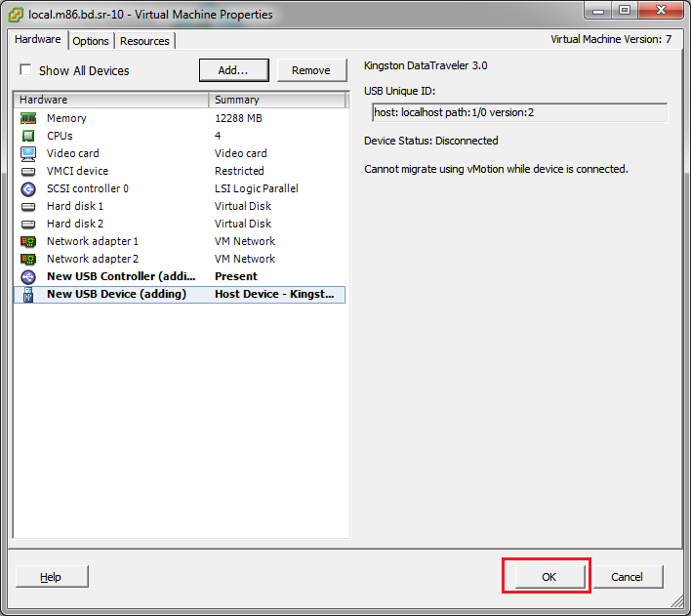Select the VMCI device icon
Screen dimensions: 691x616
[28, 171]
